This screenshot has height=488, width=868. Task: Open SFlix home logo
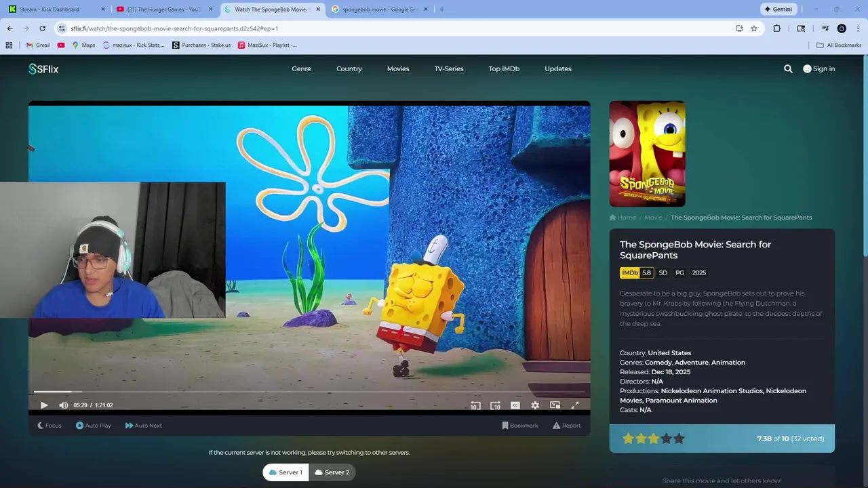(x=43, y=68)
